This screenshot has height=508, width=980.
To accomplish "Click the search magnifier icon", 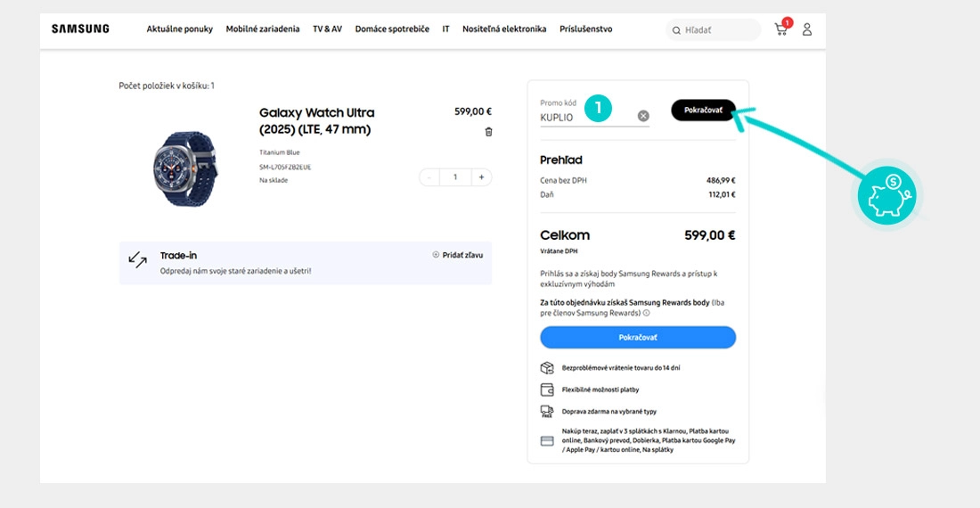I will pyautogui.click(x=676, y=30).
